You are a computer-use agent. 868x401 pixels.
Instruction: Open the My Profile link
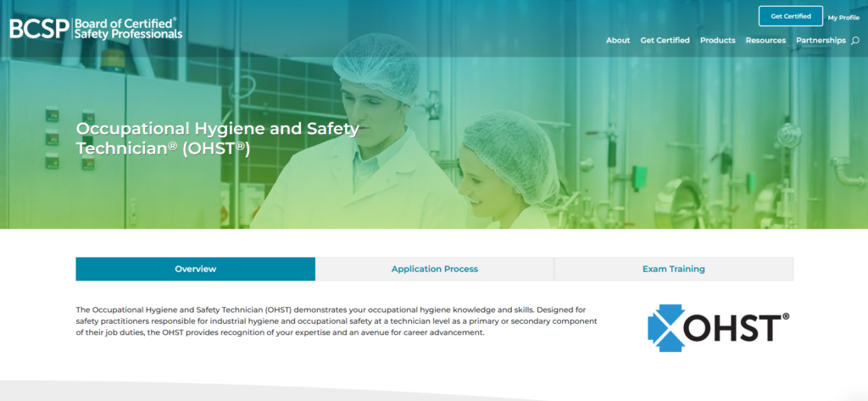(x=843, y=18)
